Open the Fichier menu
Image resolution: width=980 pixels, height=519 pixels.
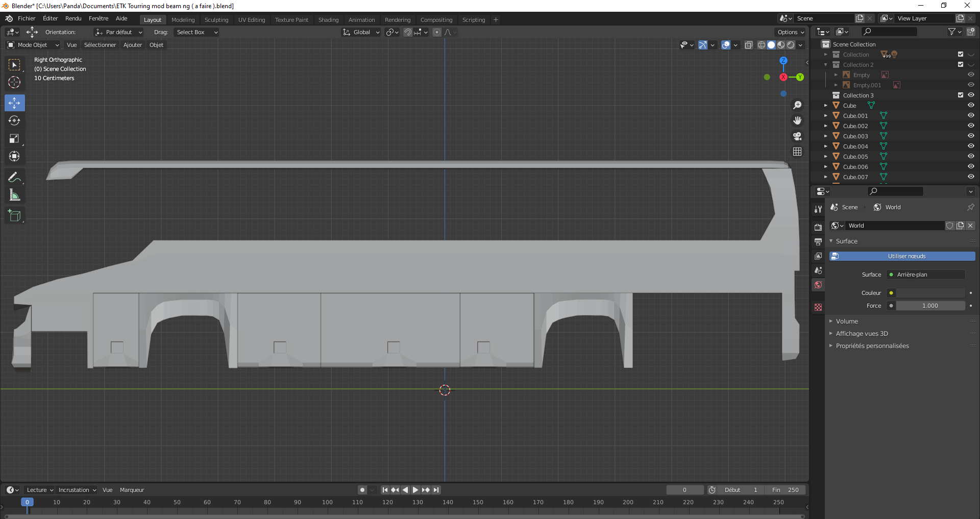click(x=27, y=18)
